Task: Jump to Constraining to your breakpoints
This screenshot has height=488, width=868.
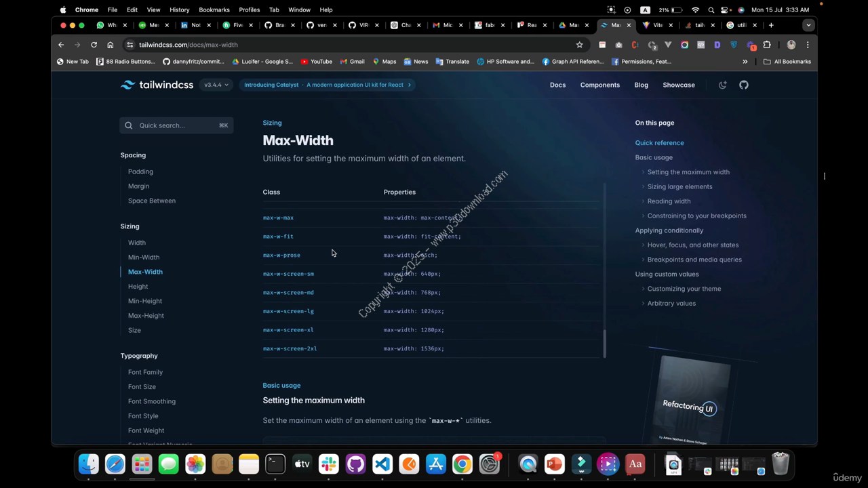Action: (x=696, y=216)
